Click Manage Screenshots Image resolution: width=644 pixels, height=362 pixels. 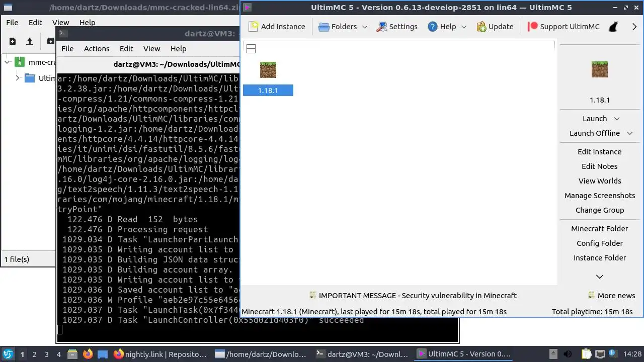point(600,196)
